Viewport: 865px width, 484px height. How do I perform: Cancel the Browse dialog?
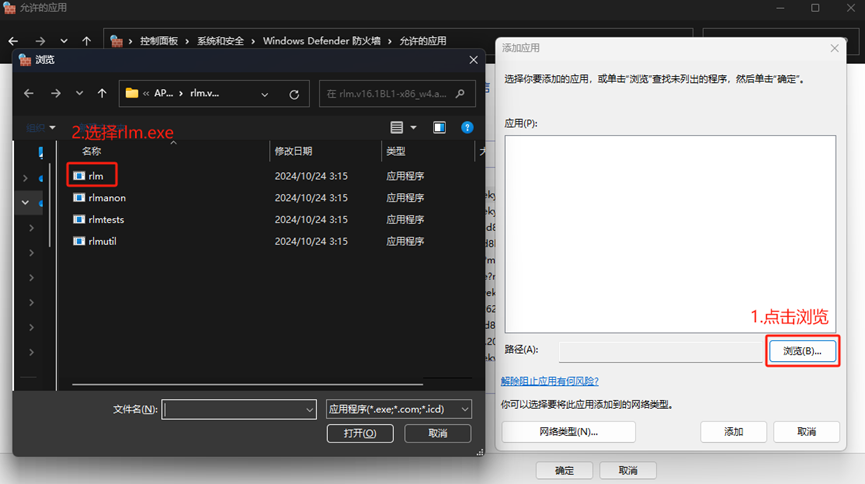click(x=438, y=433)
